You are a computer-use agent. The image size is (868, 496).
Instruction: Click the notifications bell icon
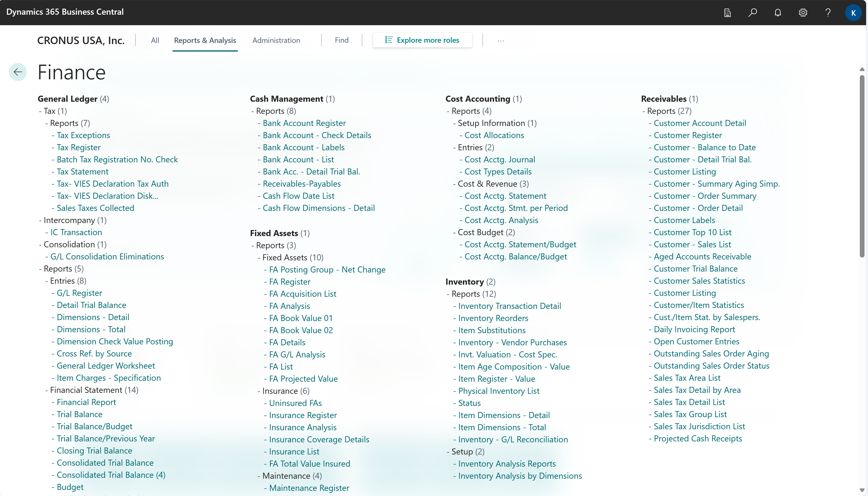coord(777,12)
